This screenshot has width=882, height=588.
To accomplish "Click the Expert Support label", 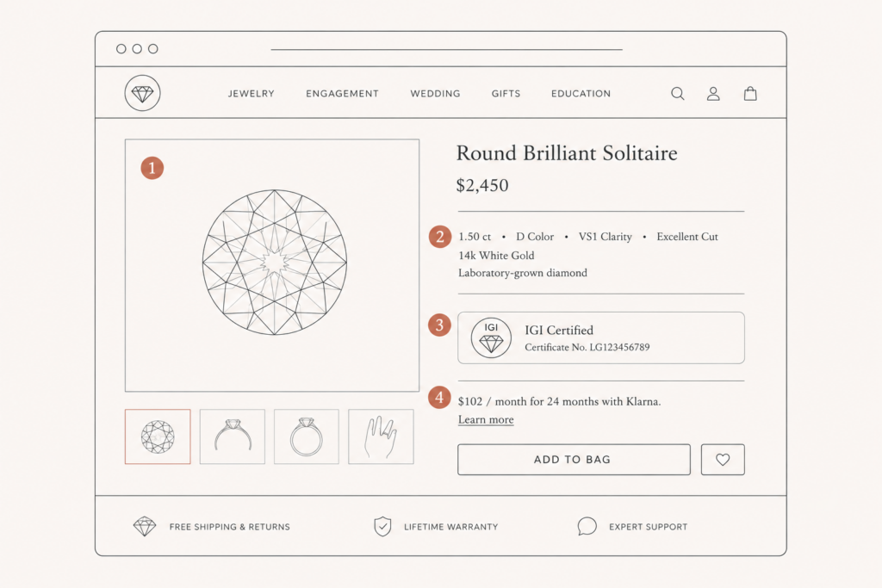I will click(648, 527).
